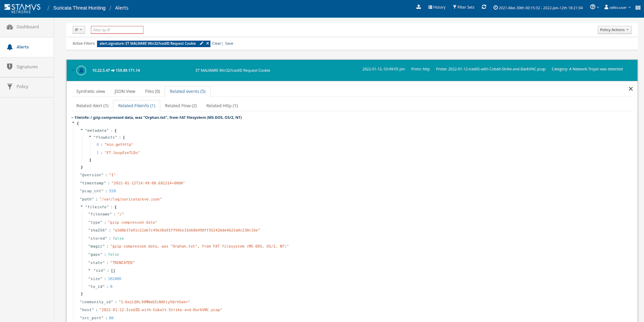Collapse the "fileinfo" JSON node
The image size is (644, 322).
tap(82, 206)
